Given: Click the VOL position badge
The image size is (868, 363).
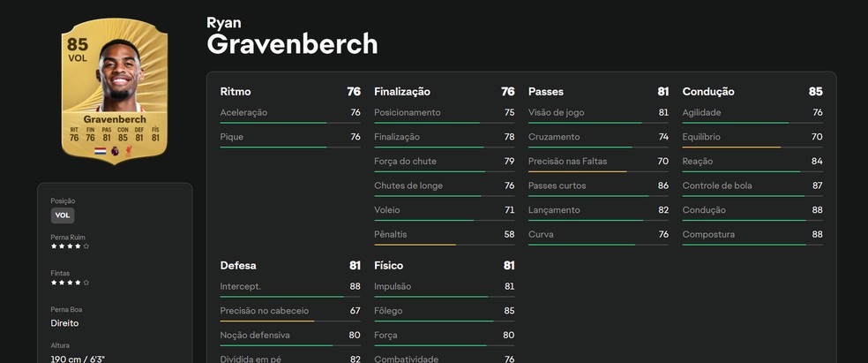Looking at the screenshot, I should (x=63, y=216).
